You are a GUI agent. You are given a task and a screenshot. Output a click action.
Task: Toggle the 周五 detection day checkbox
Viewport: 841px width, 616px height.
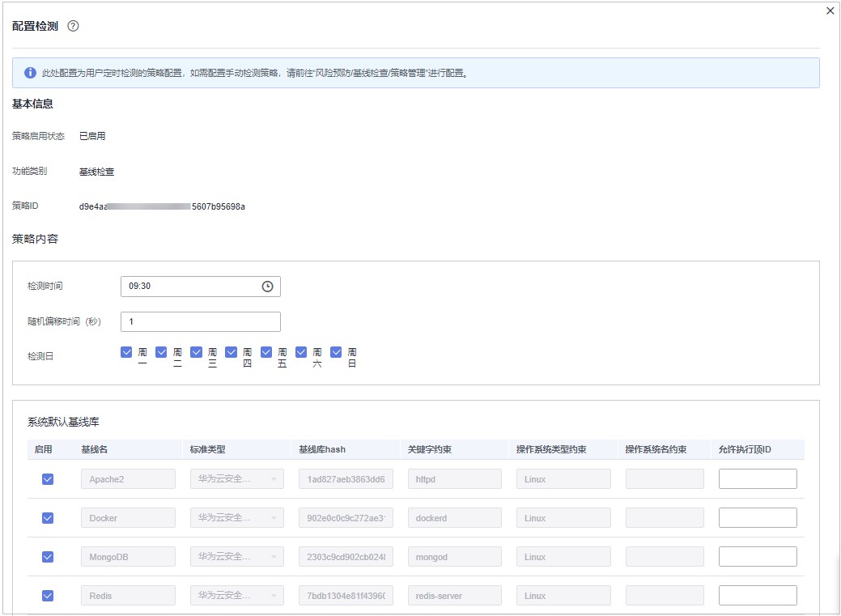(x=266, y=352)
